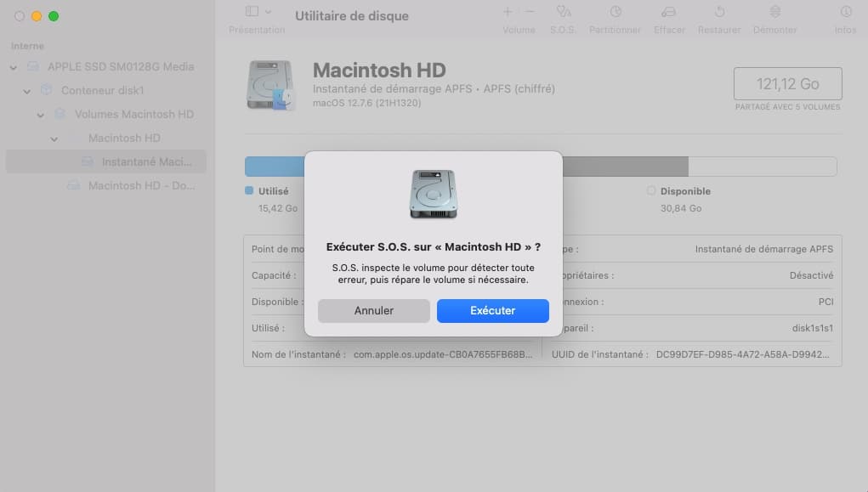Click the Infos toolbar icon
This screenshot has height=492, width=868.
pos(845,11)
